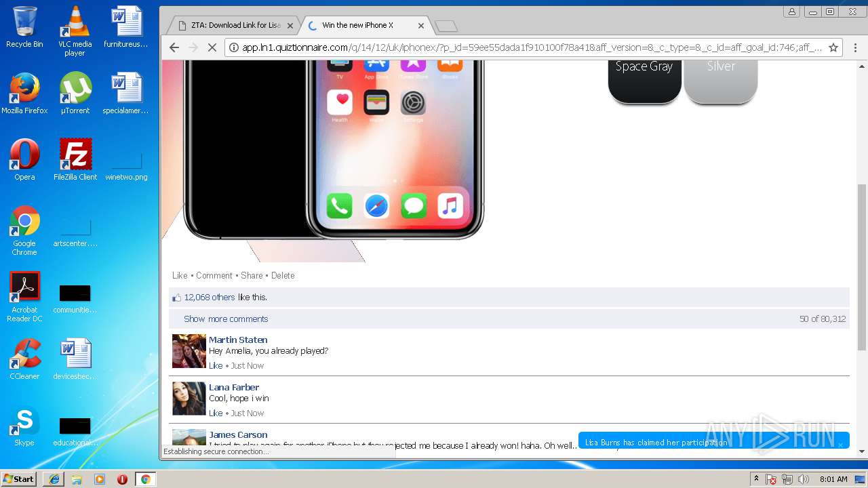Click the 8:01 AM clock
The height and width of the screenshot is (488, 868).
click(833, 479)
